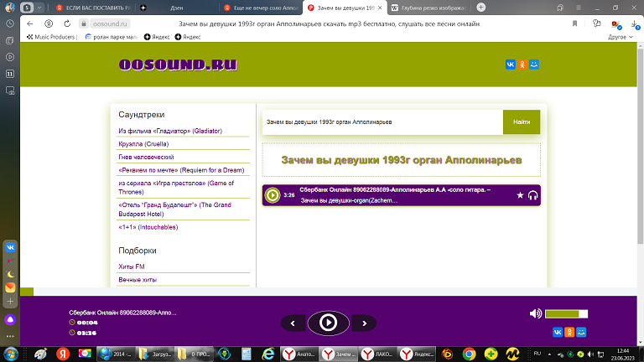Open the Music Producers bookmark
The width and height of the screenshot is (644, 362).
51,37
